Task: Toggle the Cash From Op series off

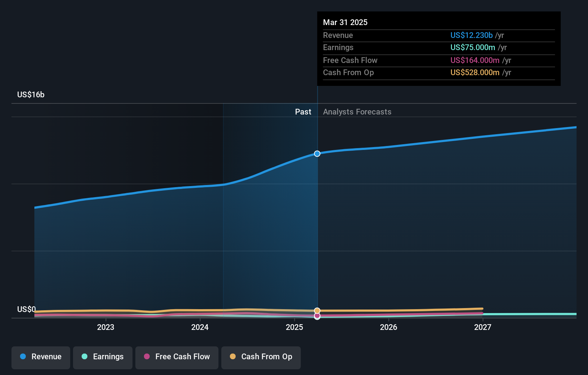Action: 261,357
